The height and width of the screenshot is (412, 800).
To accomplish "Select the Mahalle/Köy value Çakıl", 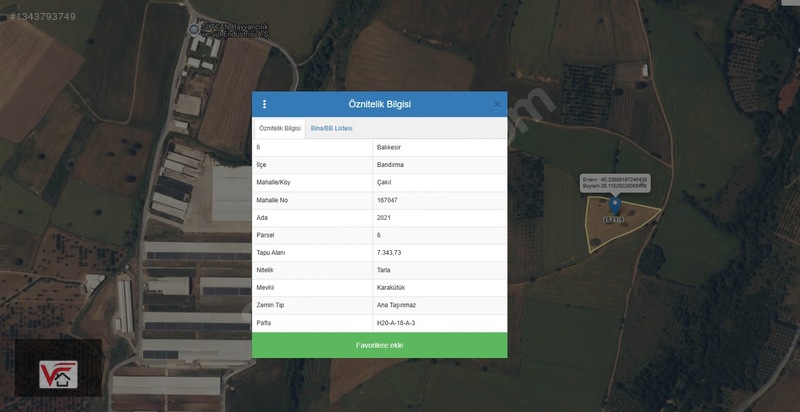I will (384, 182).
